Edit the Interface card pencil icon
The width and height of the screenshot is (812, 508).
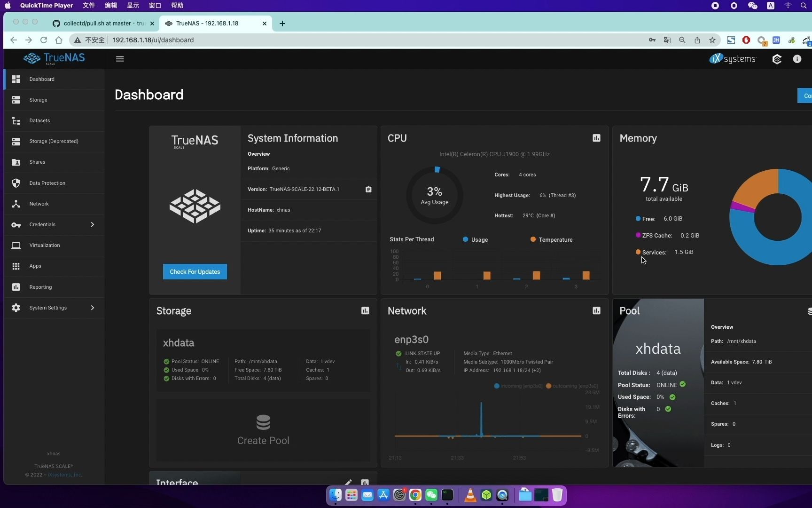point(348,482)
